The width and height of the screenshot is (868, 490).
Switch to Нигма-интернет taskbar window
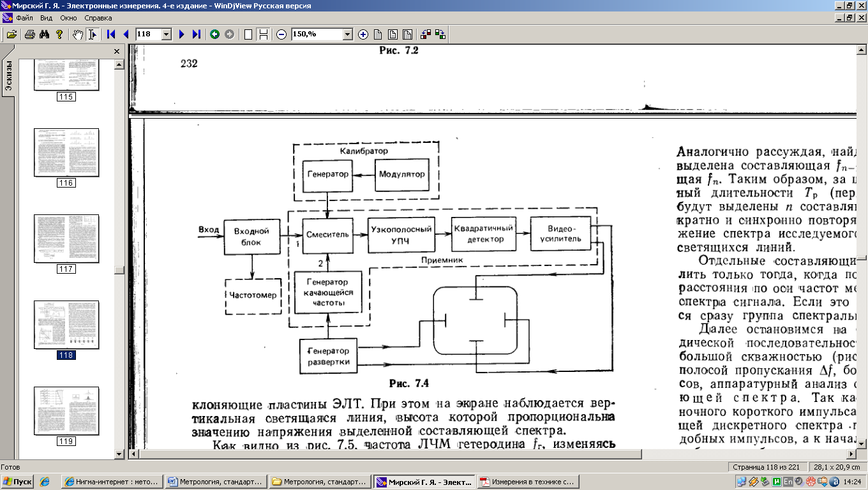112,482
